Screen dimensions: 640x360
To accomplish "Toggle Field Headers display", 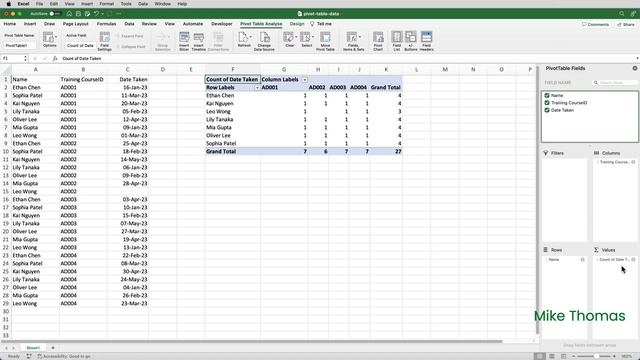I will [427, 41].
